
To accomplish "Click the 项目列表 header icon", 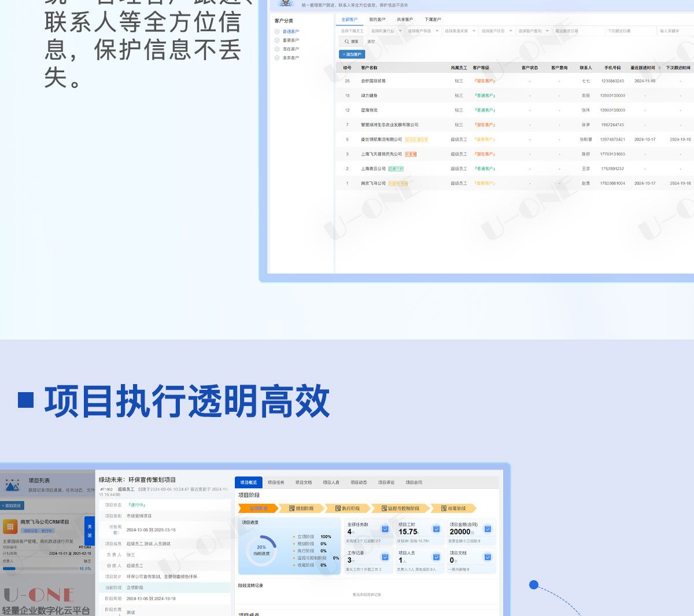I will point(12,485).
